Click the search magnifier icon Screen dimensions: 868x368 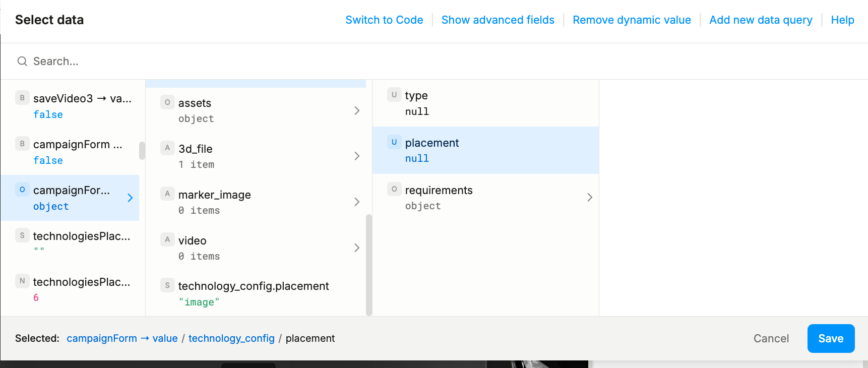coord(22,62)
